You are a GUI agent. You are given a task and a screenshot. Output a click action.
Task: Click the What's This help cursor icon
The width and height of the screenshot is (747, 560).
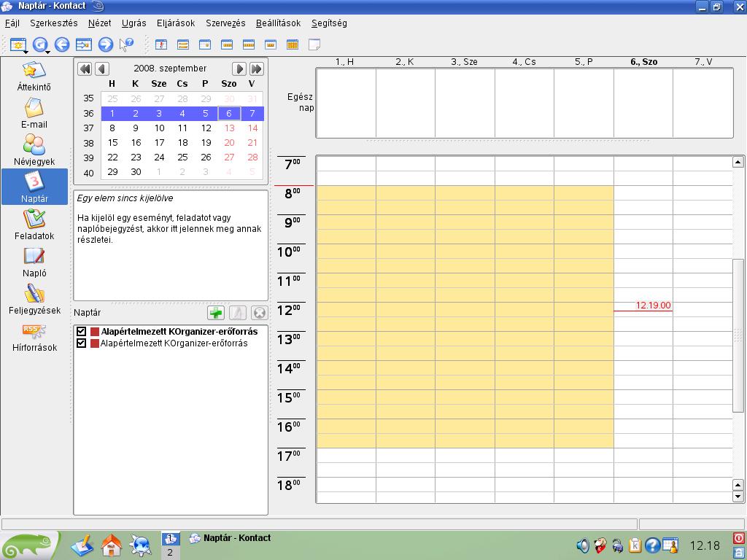point(126,44)
